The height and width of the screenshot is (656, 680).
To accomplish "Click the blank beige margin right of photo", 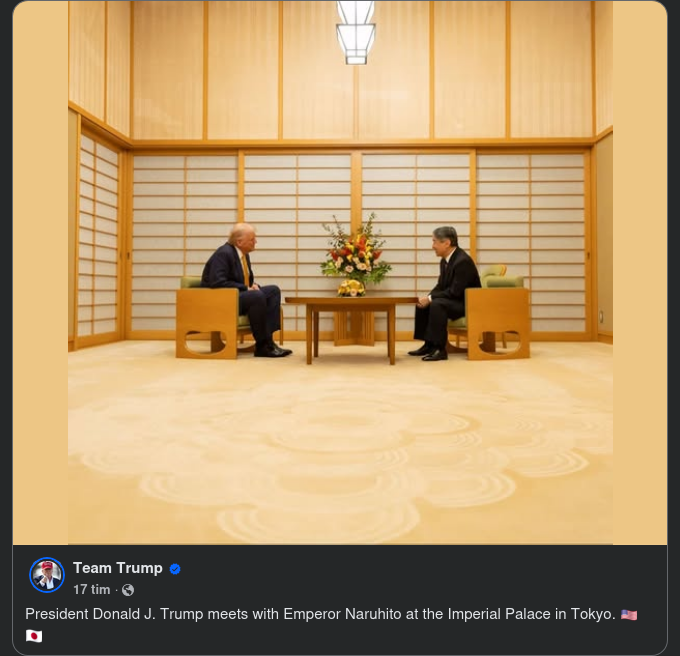I will (x=640, y=272).
